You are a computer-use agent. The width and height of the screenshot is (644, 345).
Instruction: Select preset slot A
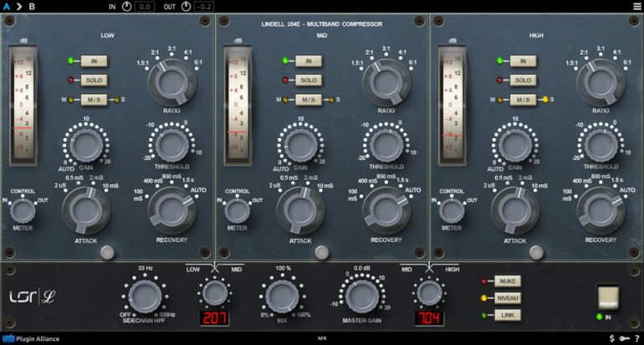tap(7, 7)
